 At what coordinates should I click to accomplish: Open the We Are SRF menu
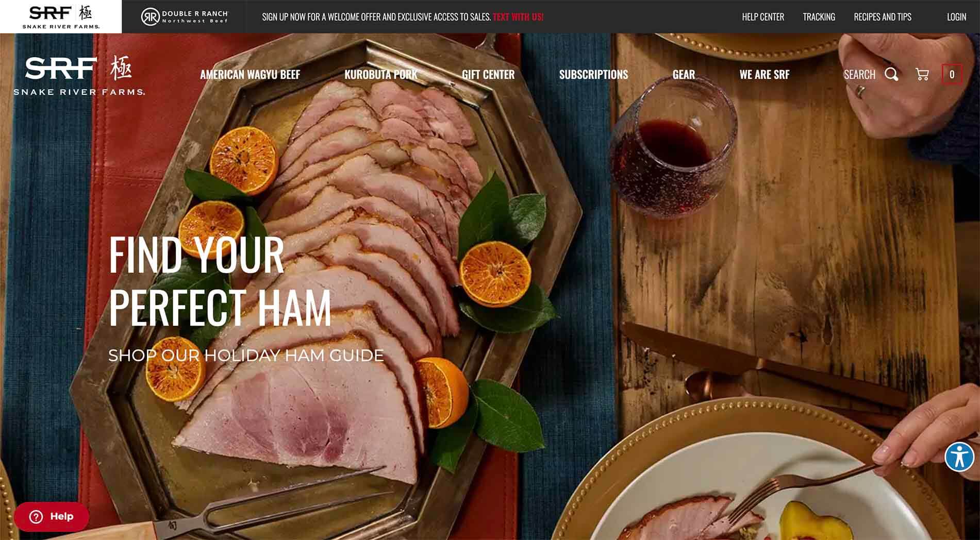coord(765,75)
